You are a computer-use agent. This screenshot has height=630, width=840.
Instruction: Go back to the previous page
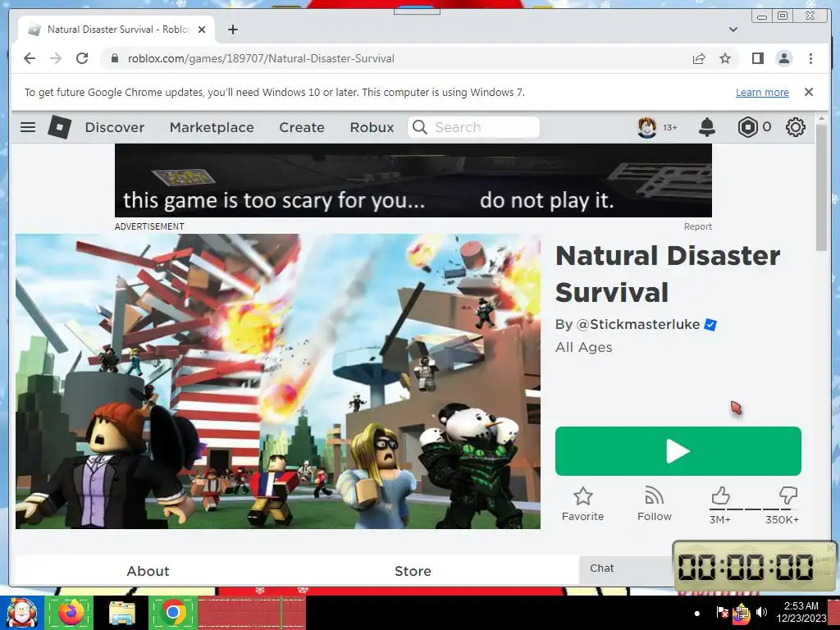30,58
